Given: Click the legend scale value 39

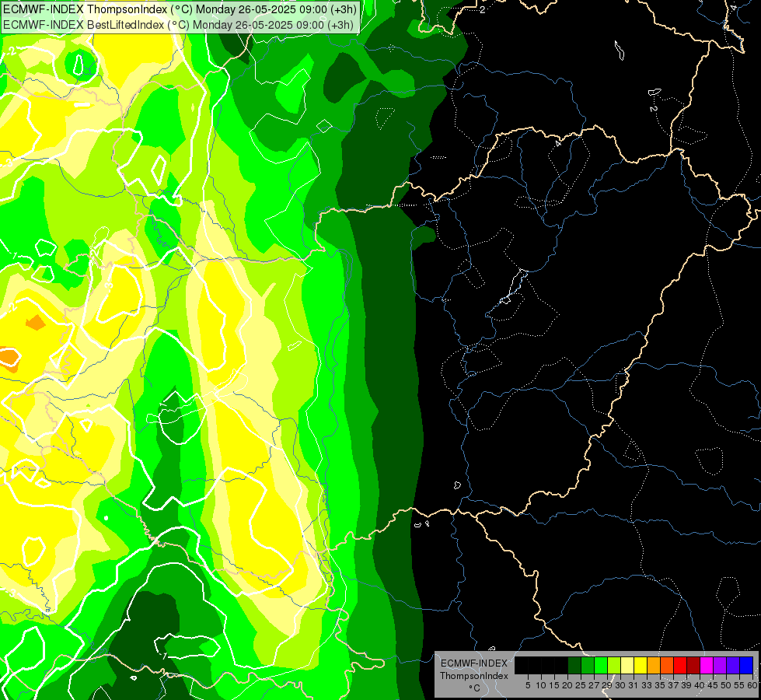Looking at the screenshot, I should 686,685.
